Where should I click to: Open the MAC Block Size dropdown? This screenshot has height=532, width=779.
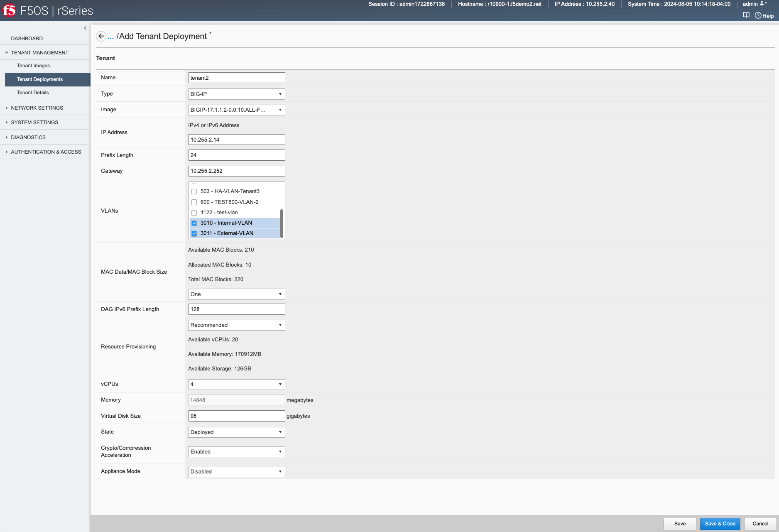236,294
